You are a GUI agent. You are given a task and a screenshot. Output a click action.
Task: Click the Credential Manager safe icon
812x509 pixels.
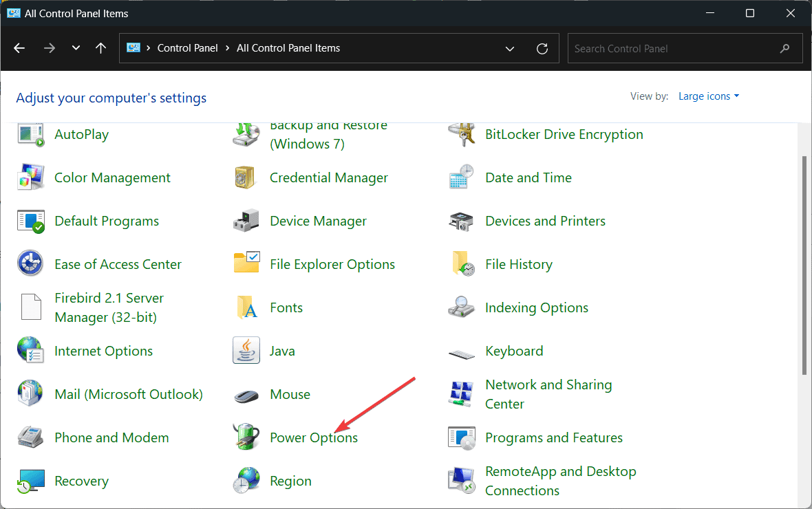click(x=245, y=177)
